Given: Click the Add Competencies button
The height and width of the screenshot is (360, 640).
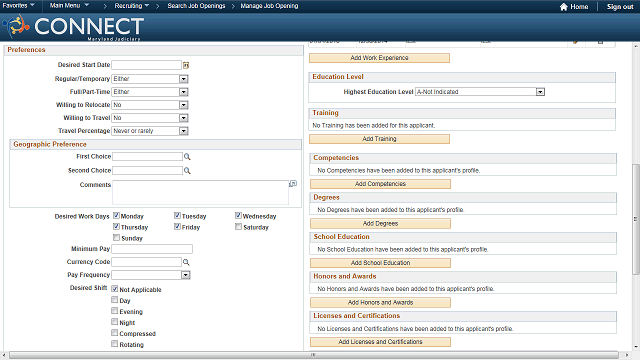Looking at the screenshot, I should 380,184.
